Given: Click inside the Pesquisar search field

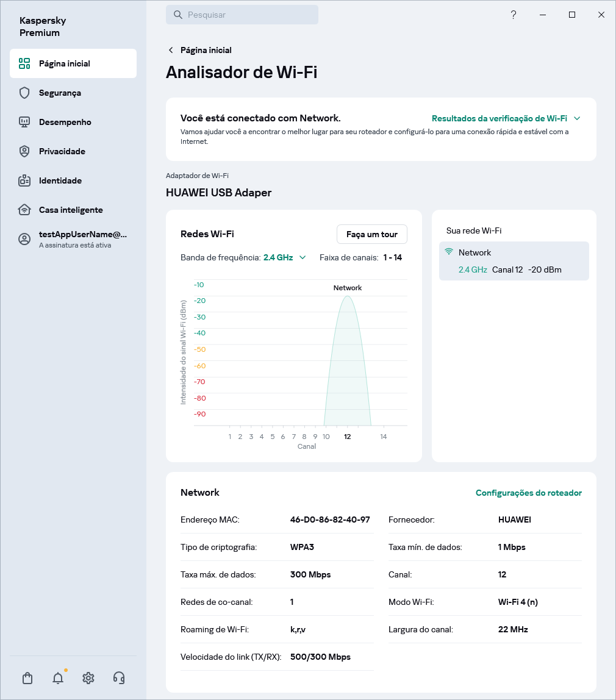Looking at the screenshot, I should pos(242,15).
